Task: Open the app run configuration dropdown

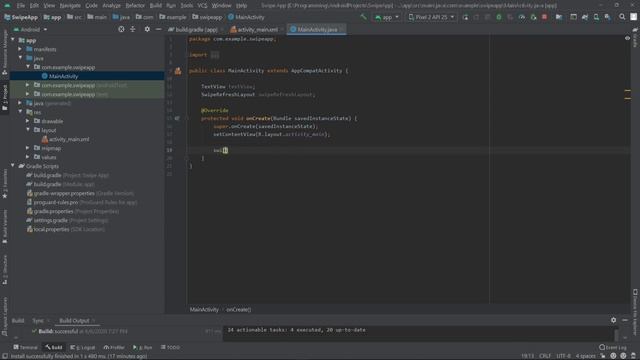Action: click(x=387, y=17)
